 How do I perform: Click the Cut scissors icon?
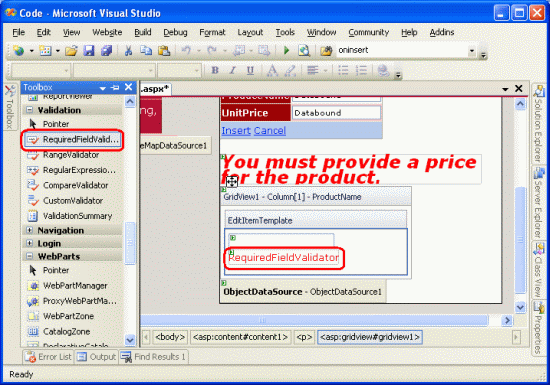(x=128, y=51)
